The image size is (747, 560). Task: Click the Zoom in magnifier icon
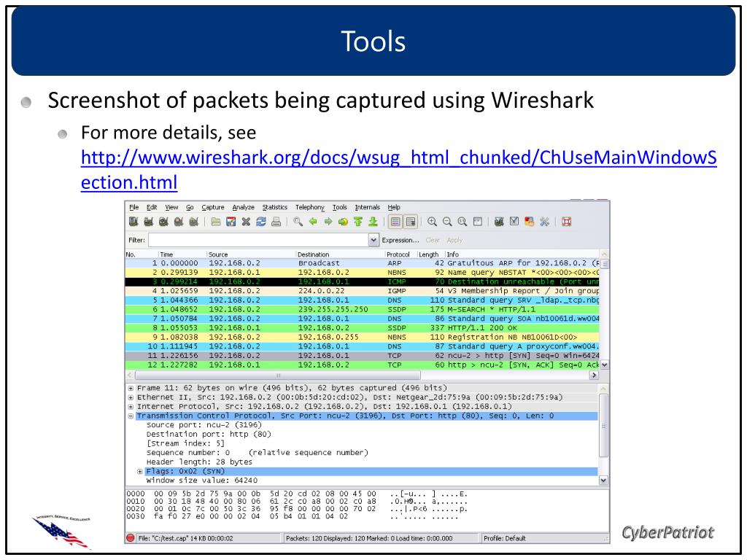[432, 222]
